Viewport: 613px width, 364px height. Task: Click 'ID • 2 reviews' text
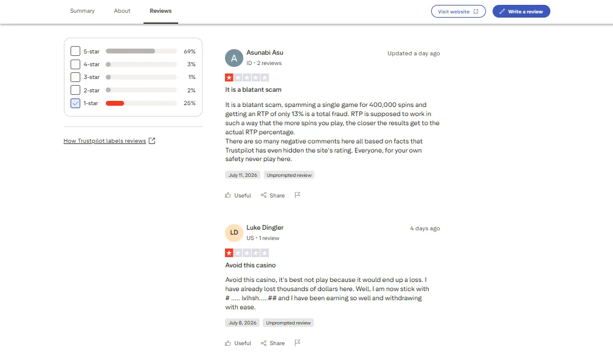tap(264, 63)
